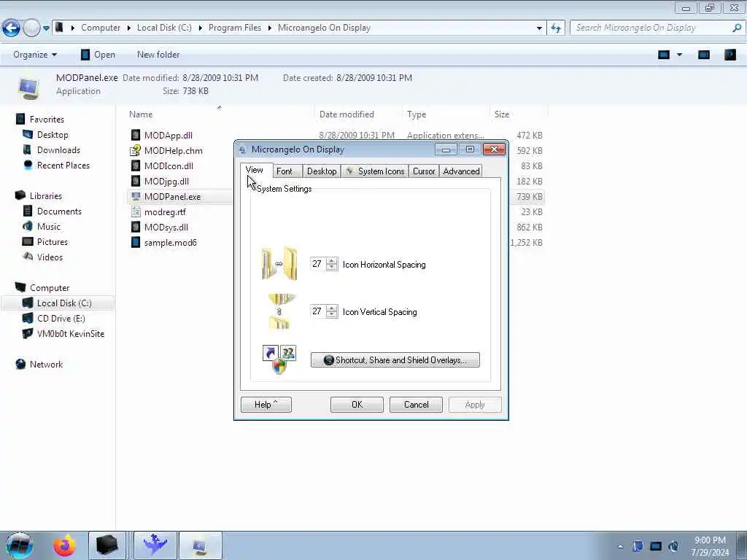Open the change view dropdown arrow
Viewport: 747px width, 560px height.
click(x=679, y=55)
